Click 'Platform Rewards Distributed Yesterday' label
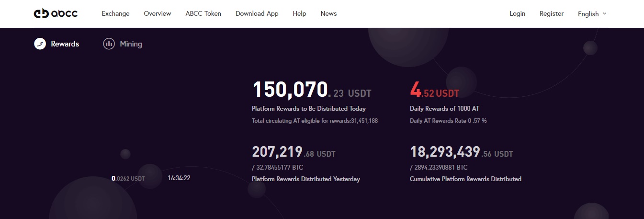644x219 pixels. point(306,179)
